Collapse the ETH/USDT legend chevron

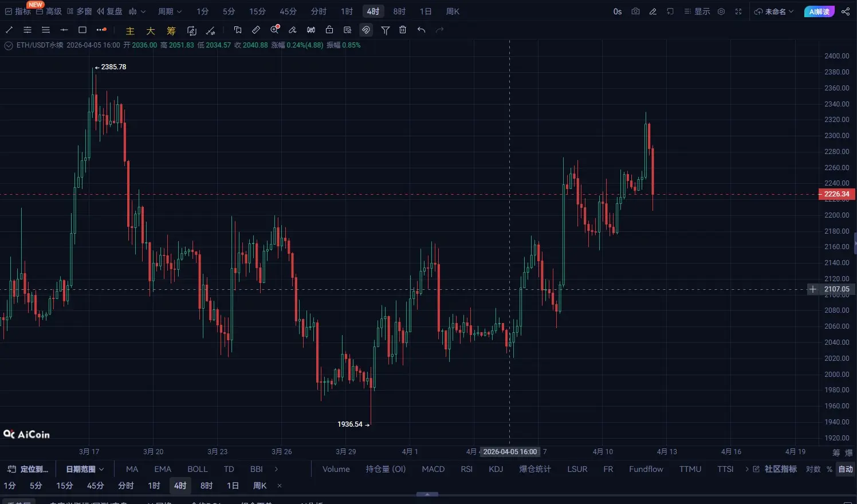point(9,46)
